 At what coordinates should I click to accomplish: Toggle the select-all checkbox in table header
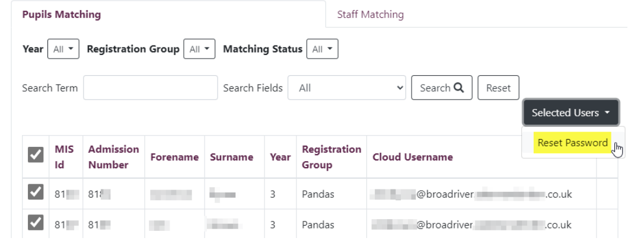35,156
